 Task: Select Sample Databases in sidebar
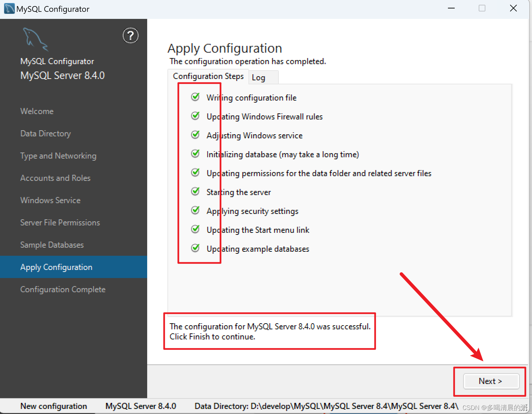(x=52, y=245)
